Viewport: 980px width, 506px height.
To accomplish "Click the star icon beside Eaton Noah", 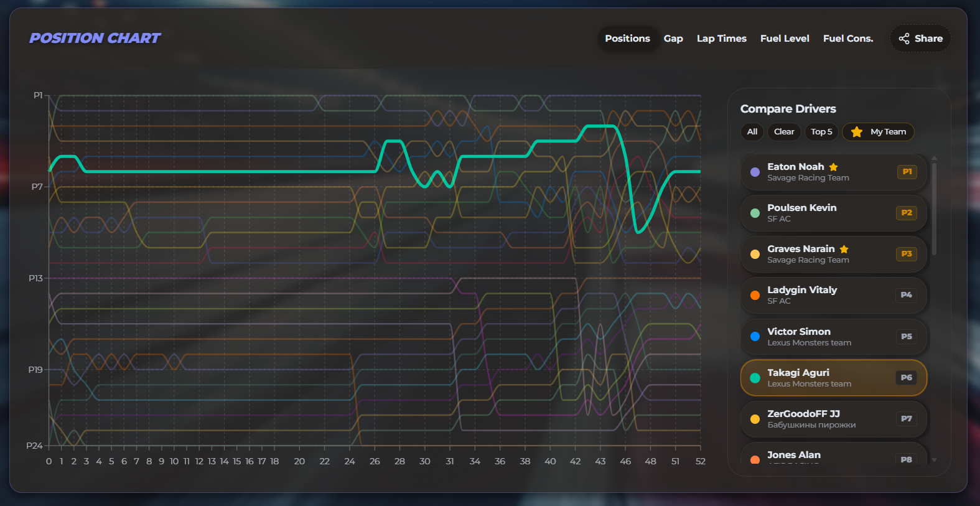I will click(834, 167).
